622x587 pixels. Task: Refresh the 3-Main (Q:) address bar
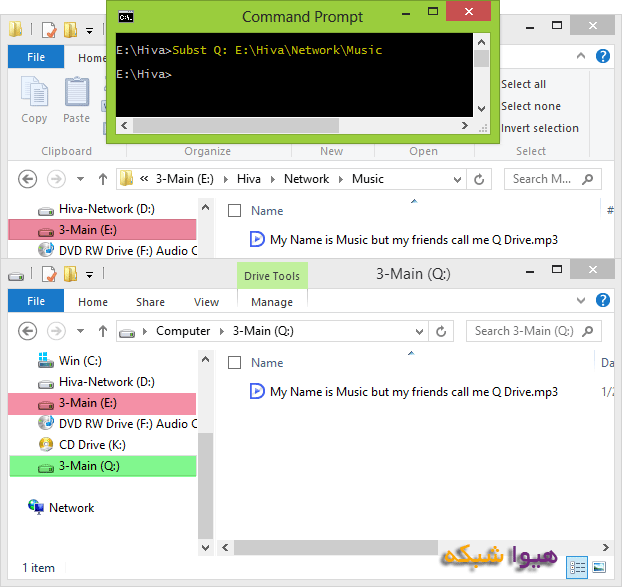tap(441, 331)
